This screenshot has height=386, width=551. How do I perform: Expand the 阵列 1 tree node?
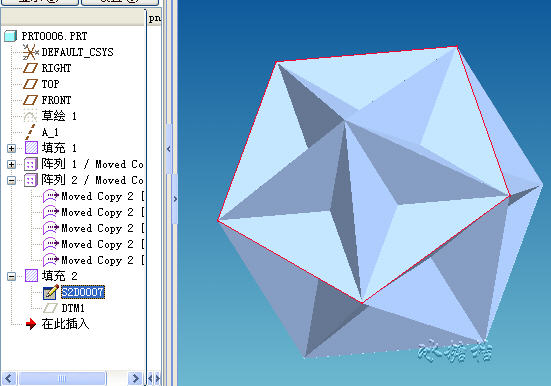coord(11,165)
